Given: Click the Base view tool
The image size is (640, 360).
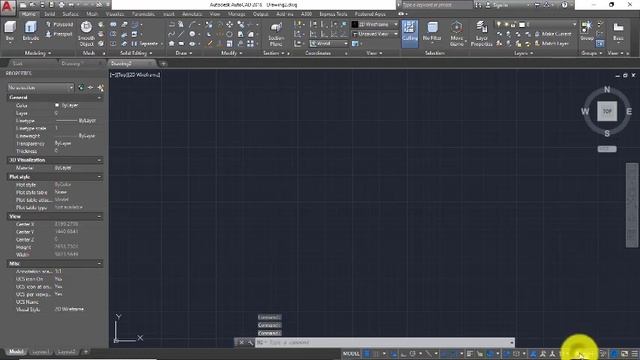Looking at the screenshot, I should [618, 32].
